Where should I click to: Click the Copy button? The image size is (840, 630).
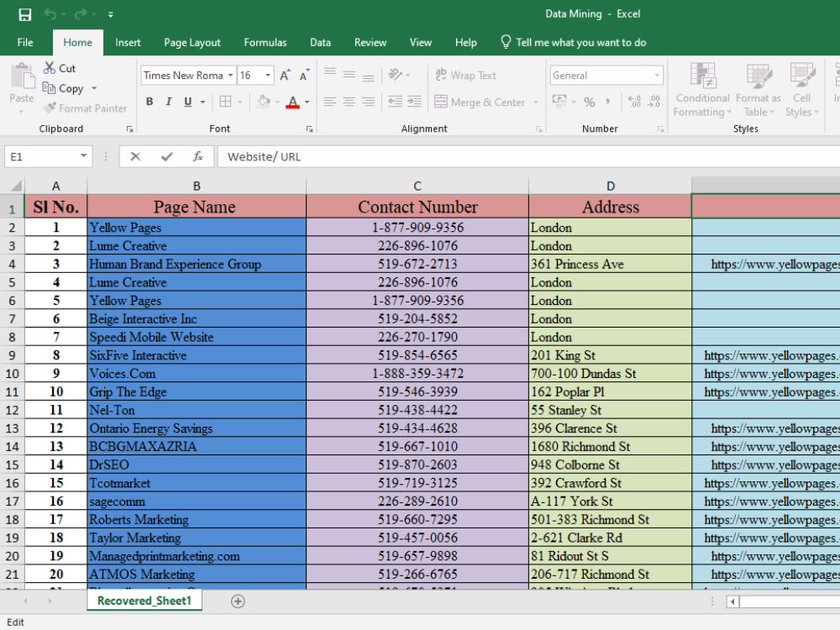(63, 88)
